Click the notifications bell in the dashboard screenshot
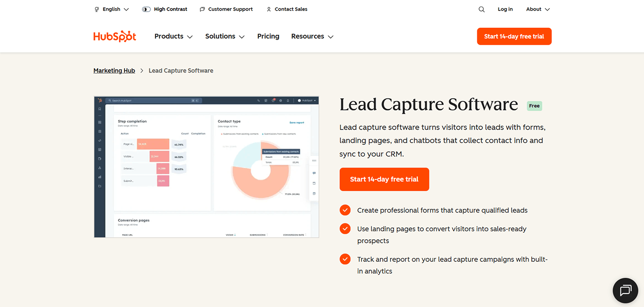 tap(288, 100)
